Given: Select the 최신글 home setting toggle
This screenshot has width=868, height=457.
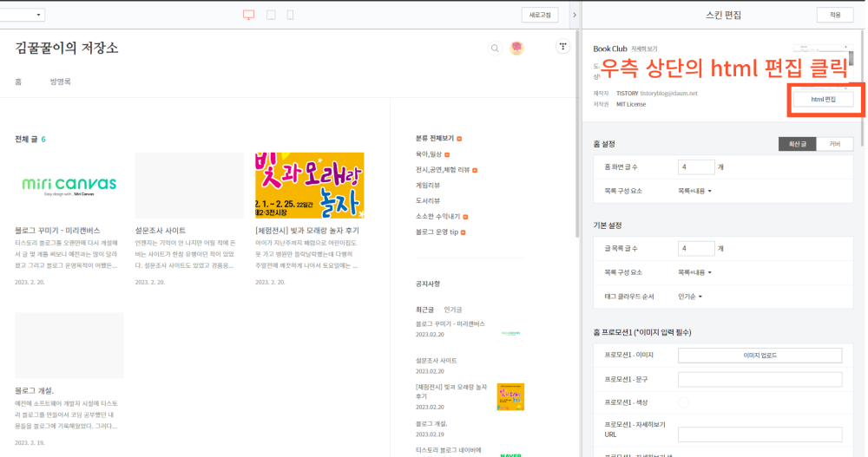Looking at the screenshot, I should tap(797, 144).
